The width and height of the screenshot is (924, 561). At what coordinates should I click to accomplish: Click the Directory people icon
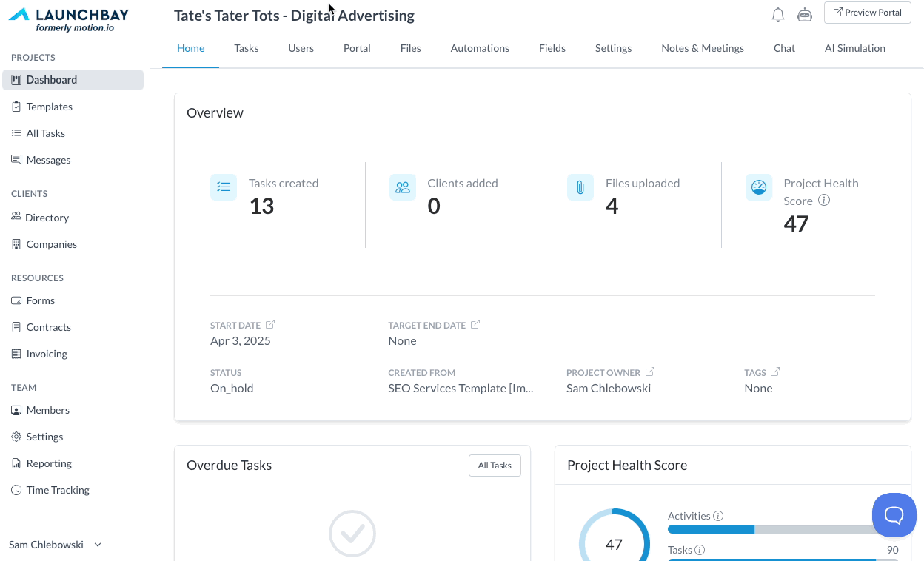pos(16,217)
